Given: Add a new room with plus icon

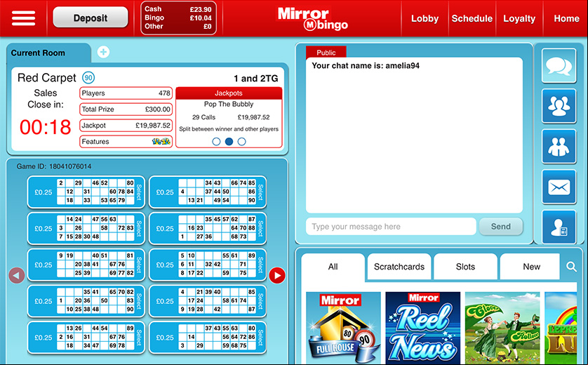Looking at the screenshot, I should pos(104,52).
